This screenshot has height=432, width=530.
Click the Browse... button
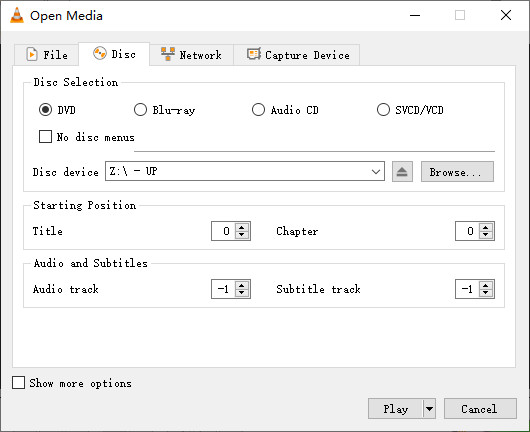pyautogui.click(x=457, y=172)
